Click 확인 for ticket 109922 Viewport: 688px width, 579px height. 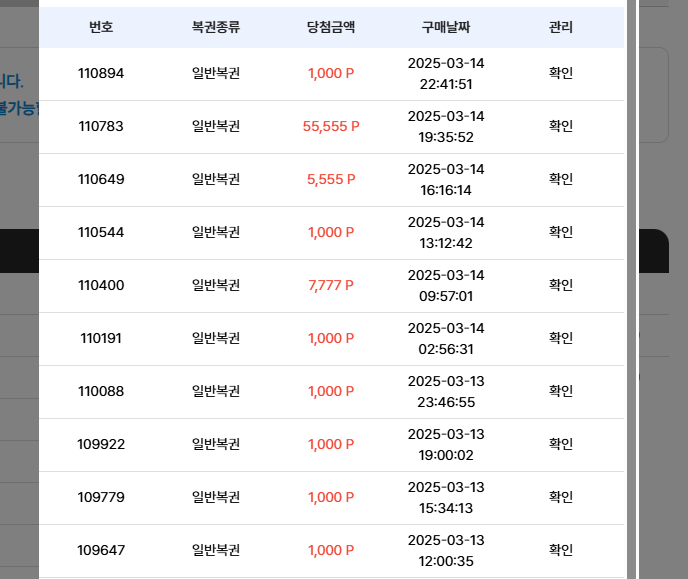pyautogui.click(x=561, y=444)
